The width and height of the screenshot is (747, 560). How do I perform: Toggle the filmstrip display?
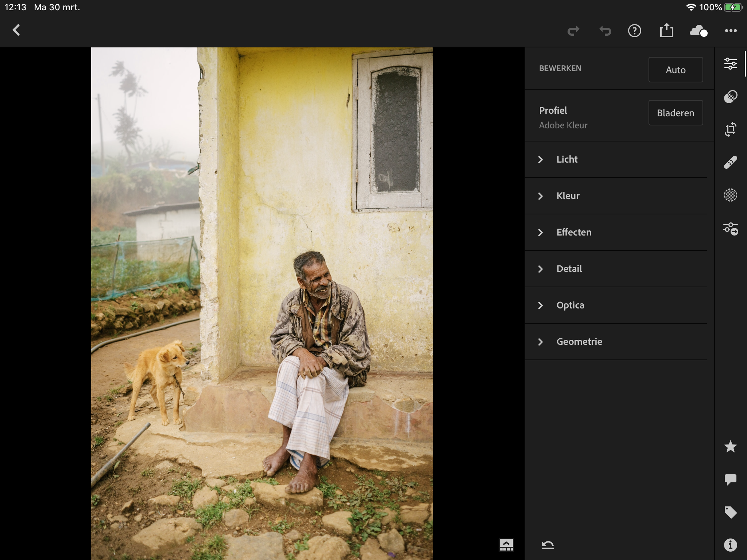506,545
